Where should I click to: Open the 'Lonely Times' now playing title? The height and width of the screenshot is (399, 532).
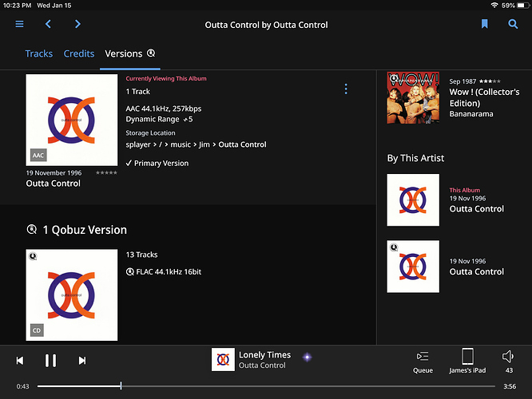click(264, 355)
